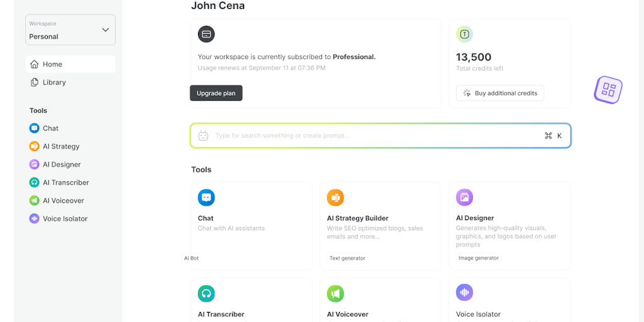Click the robot icon in search bar

pos(203,136)
